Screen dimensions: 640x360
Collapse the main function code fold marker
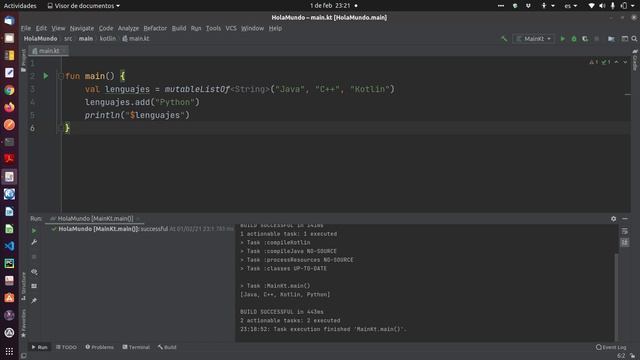[x=60, y=76]
